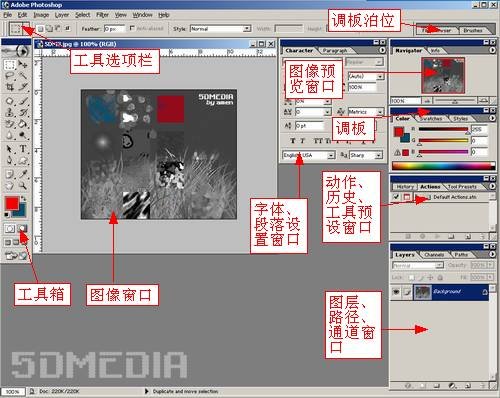Select the History Brush tool
This screenshot has height=398, width=500.
click(x=23, y=112)
